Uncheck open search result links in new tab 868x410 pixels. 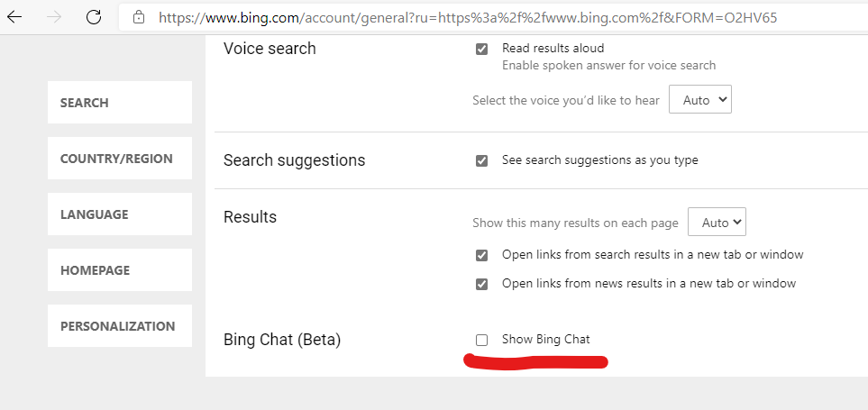click(x=482, y=255)
